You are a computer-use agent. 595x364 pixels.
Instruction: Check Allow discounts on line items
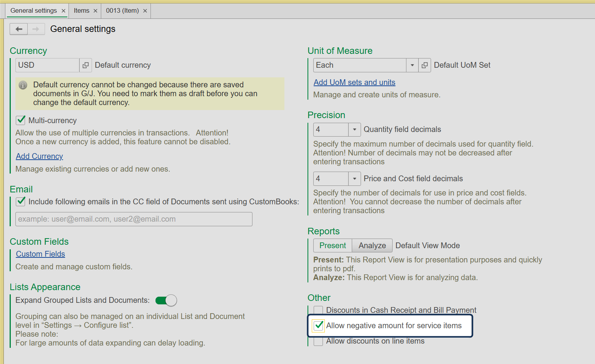click(318, 341)
